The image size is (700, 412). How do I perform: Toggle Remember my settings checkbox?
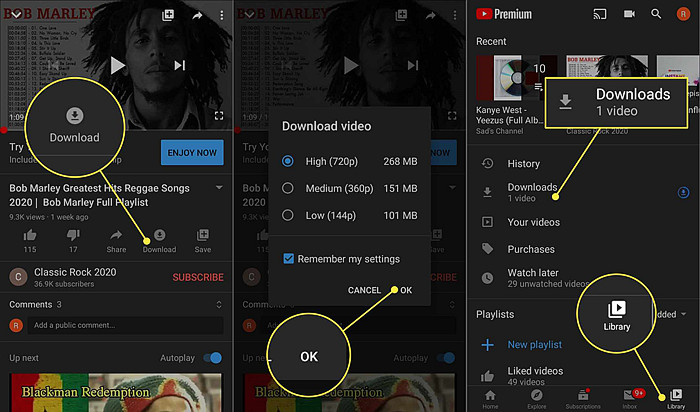coord(289,259)
